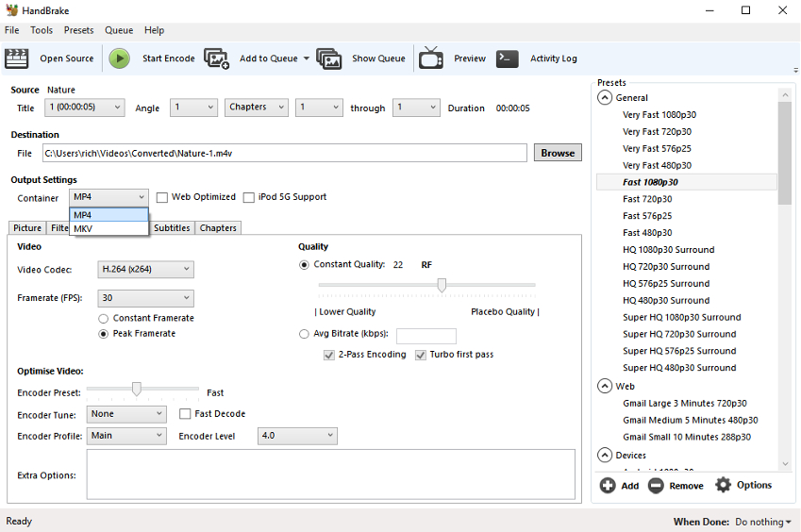Click the Show Queue stacked images icon
This screenshot has height=532, width=801.
pos(329,58)
